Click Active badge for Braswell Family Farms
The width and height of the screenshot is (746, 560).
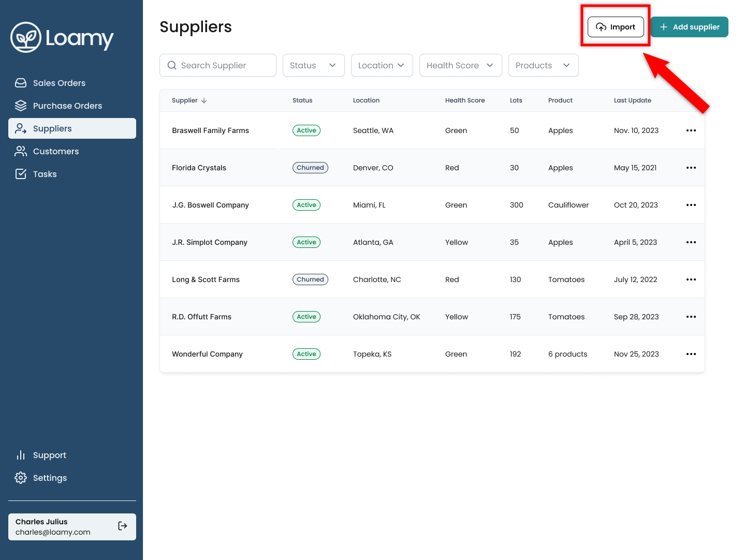[x=306, y=130]
